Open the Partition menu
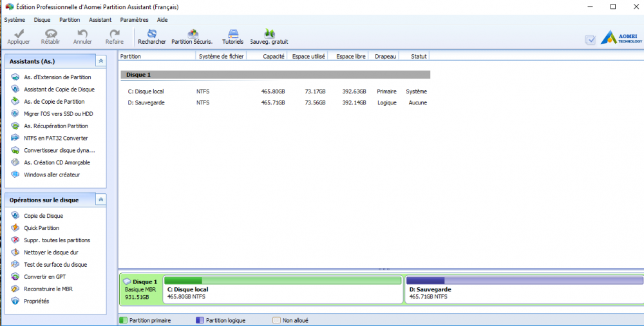 tap(70, 20)
